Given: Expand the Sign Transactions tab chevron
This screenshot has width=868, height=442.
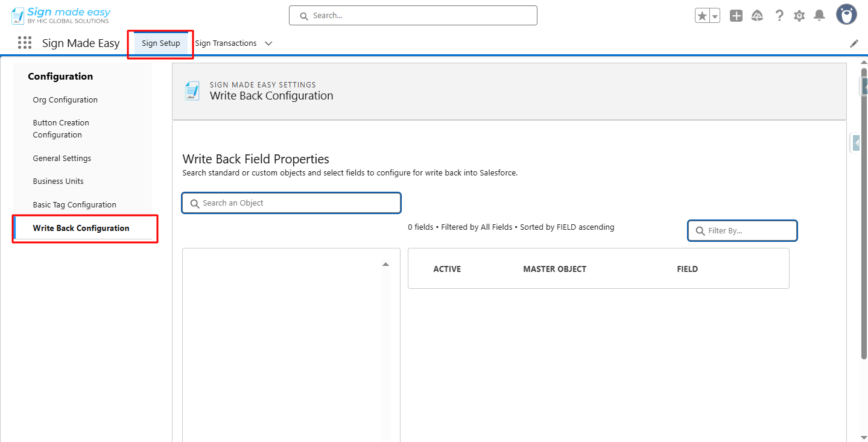Looking at the screenshot, I should point(269,43).
